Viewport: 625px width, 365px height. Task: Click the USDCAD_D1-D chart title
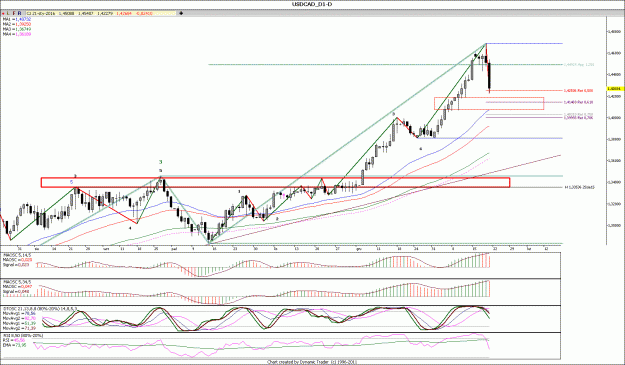pos(312,4)
